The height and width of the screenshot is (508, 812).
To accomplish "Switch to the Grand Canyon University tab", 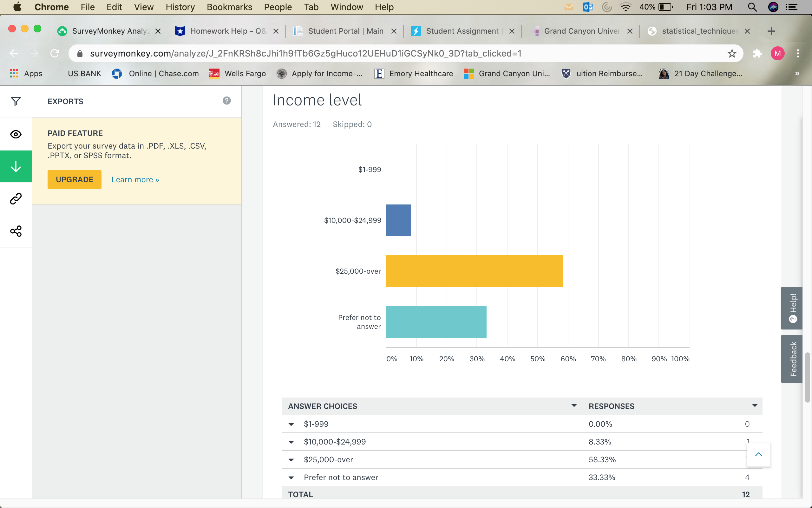I will coord(581,31).
